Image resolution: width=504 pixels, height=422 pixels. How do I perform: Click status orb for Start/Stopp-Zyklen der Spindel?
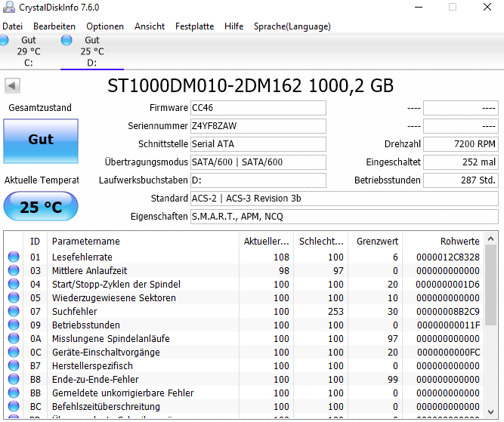coord(14,284)
